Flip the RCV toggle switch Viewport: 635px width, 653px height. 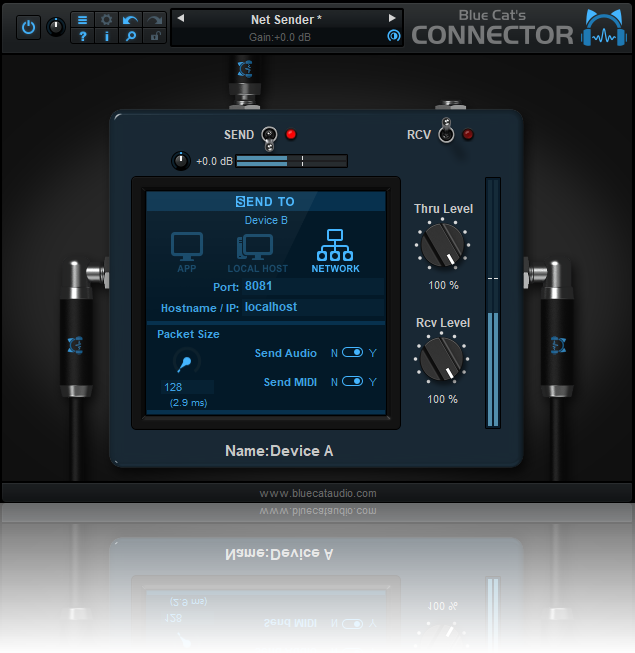coord(446,130)
